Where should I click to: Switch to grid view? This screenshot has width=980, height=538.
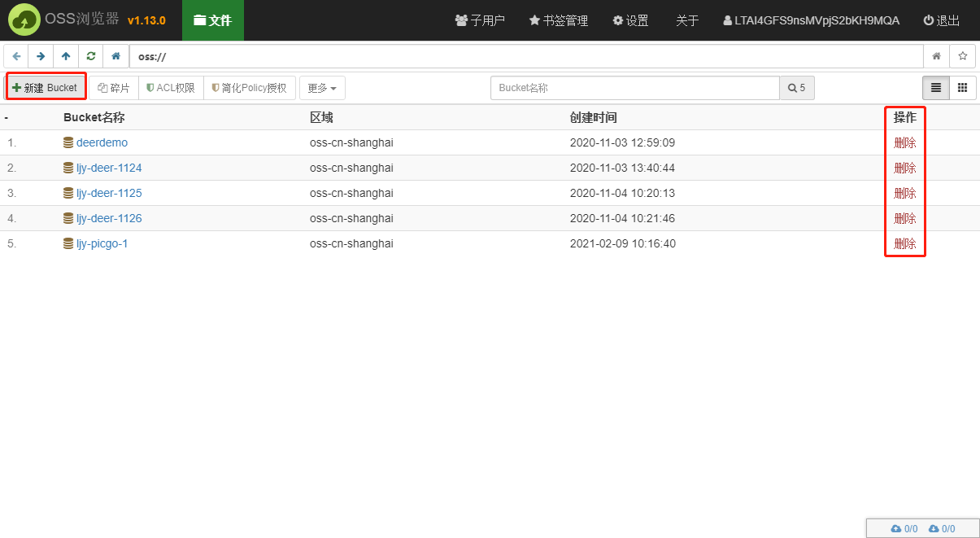click(963, 88)
